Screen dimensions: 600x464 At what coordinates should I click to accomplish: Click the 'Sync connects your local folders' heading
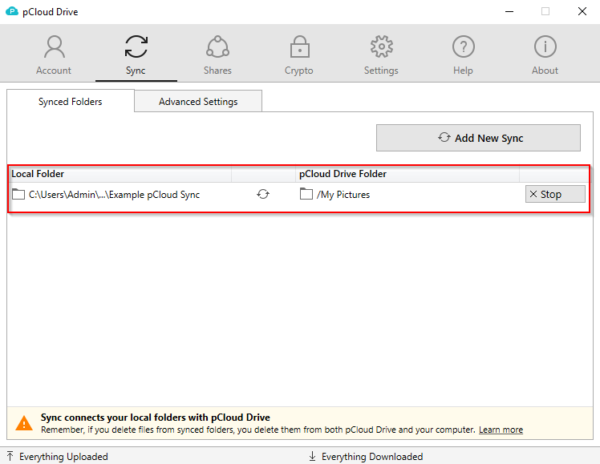click(x=155, y=417)
